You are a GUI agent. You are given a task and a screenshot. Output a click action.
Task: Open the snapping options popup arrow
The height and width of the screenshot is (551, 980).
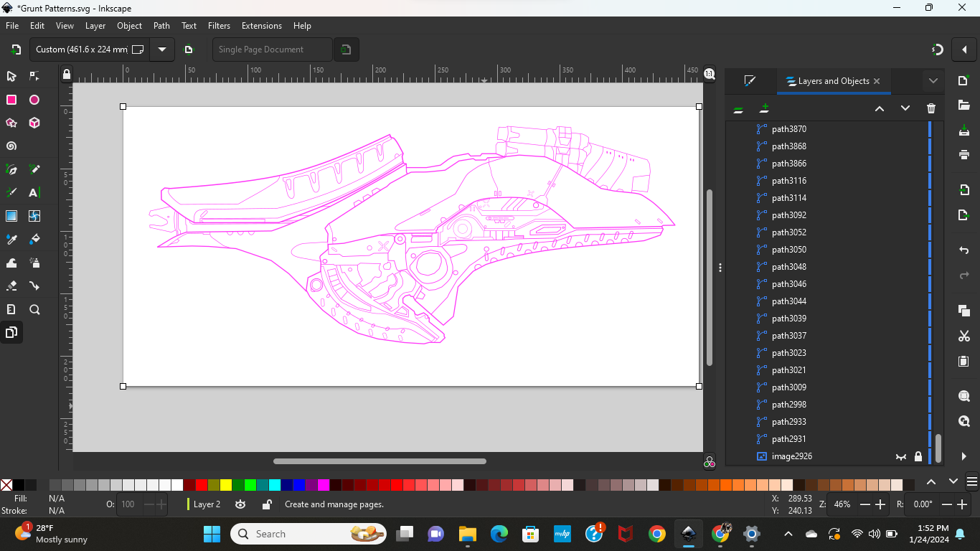(x=964, y=50)
